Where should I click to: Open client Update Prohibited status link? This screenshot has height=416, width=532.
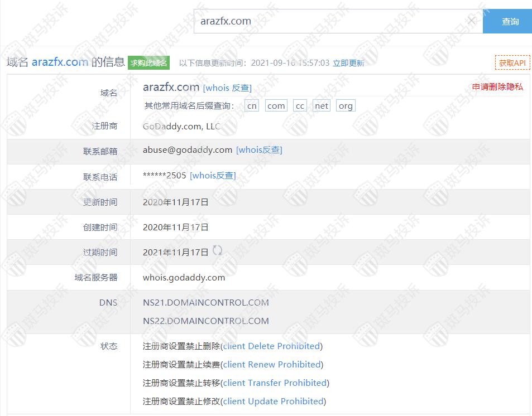[273, 401]
